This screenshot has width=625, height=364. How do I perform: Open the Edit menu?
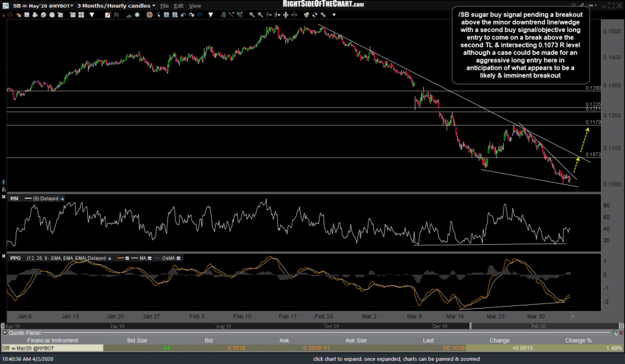pyautogui.click(x=178, y=5)
